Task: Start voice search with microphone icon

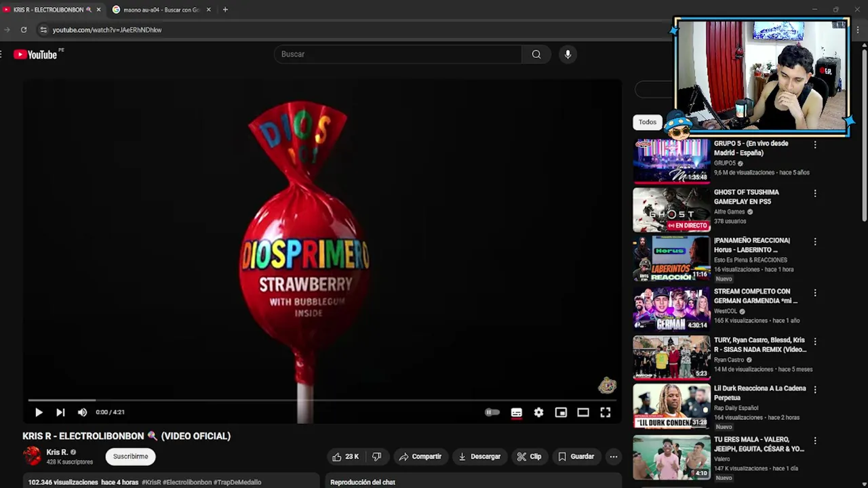Action: [568, 54]
